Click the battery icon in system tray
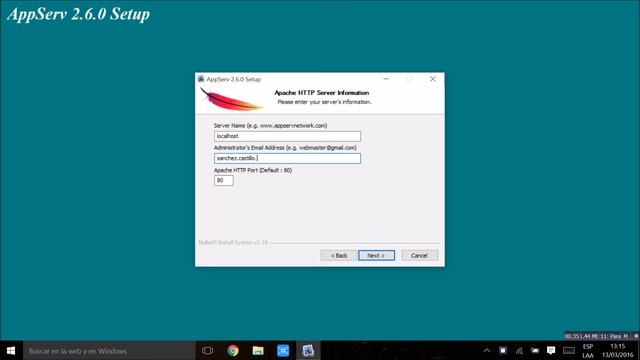Screen dimensions: 640x360 [x=535, y=351]
